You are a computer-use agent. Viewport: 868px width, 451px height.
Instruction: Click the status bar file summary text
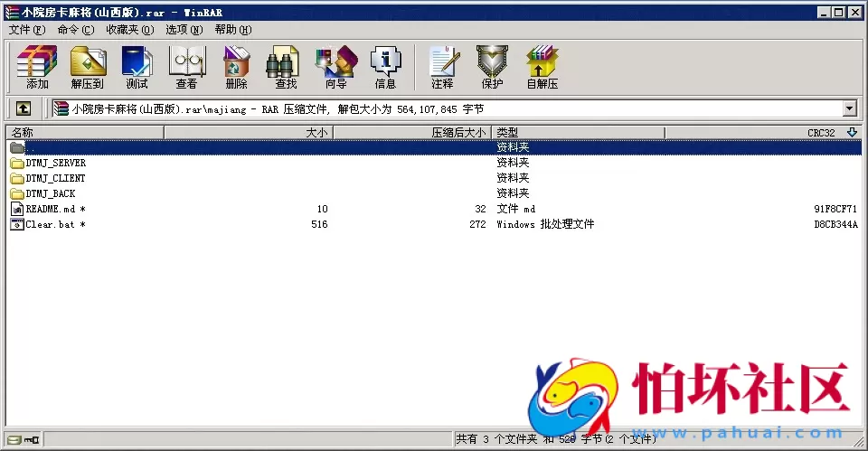click(x=555, y=439)
